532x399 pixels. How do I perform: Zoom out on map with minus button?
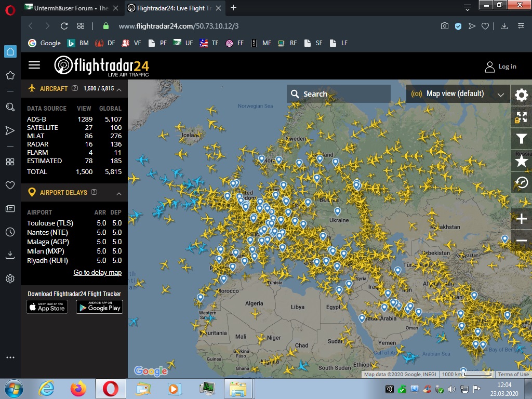(x=521, y=240)
